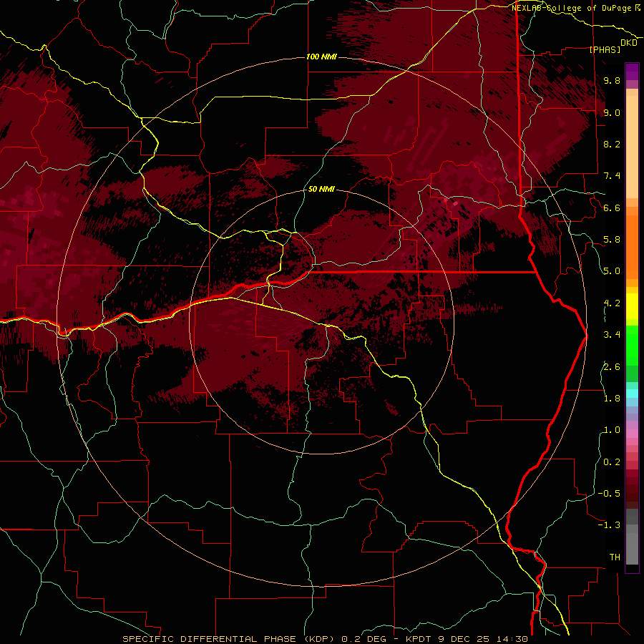Click the 100 NMI range ring label
This screenshot has width=644, height=644.
pos(321,57)
